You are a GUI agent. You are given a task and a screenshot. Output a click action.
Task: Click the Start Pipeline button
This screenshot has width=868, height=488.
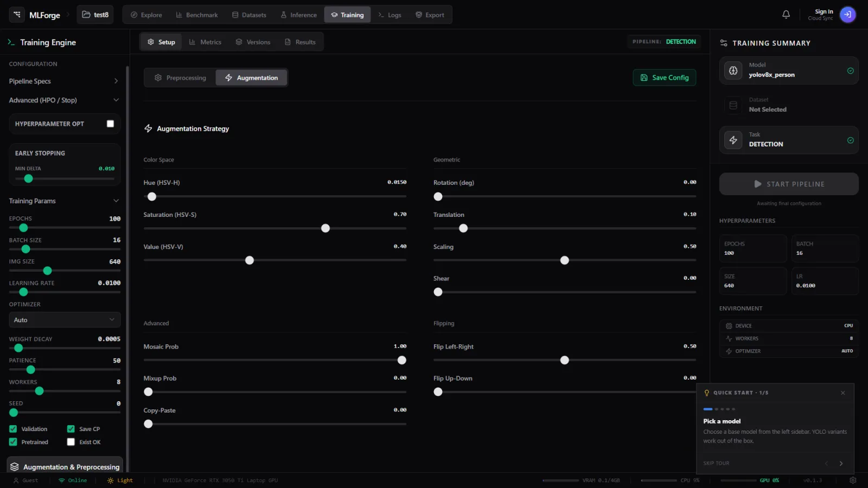pos(789,184)
